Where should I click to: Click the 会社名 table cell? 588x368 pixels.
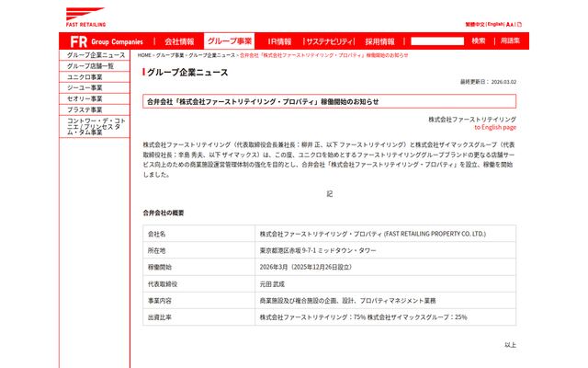point(198,234)
